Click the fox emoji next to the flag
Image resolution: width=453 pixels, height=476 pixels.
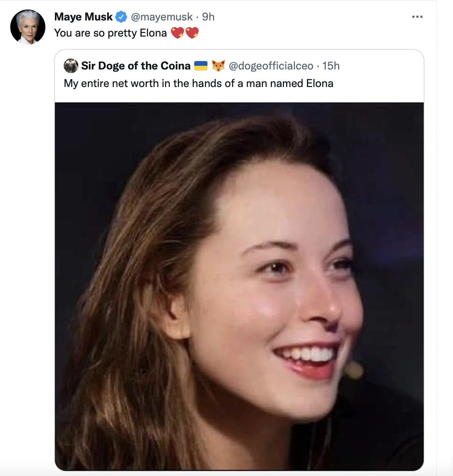click(218, 66)
